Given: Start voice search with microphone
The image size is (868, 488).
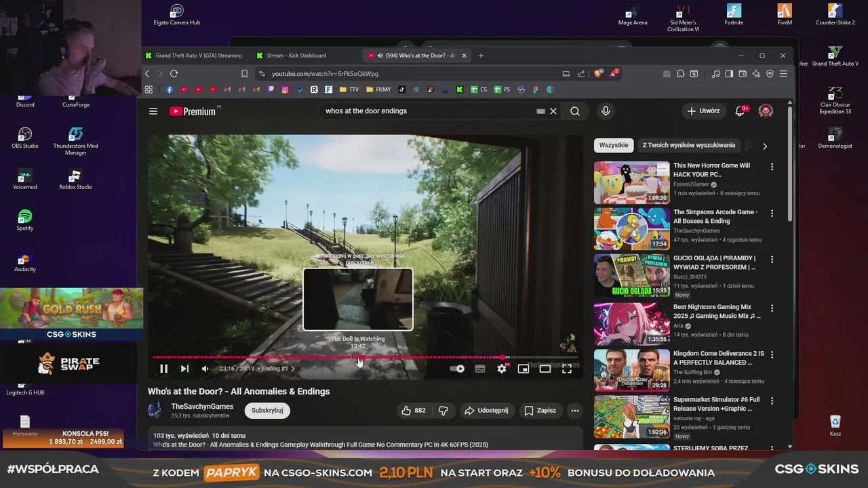Looking at the screenshot, I should 606,111.
